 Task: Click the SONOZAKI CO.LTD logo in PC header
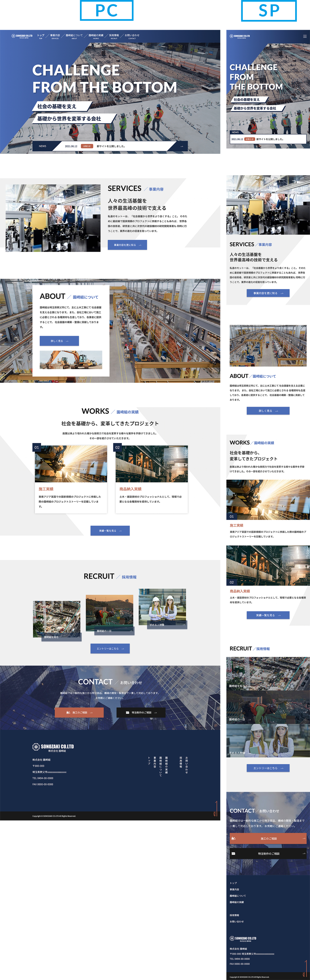(22, 36)
